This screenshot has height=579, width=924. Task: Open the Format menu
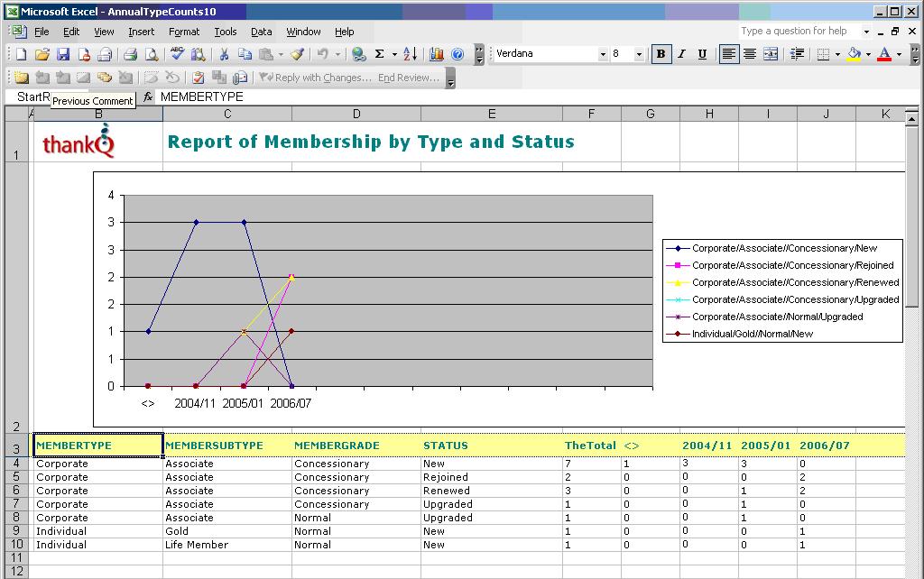[184, 32]
